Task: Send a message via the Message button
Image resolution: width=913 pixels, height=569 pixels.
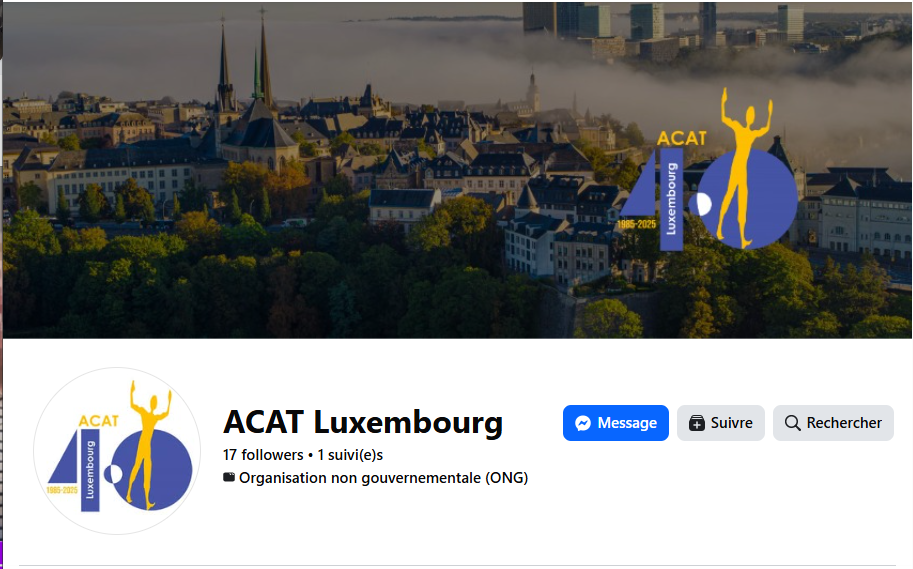Action: [615, 423]
